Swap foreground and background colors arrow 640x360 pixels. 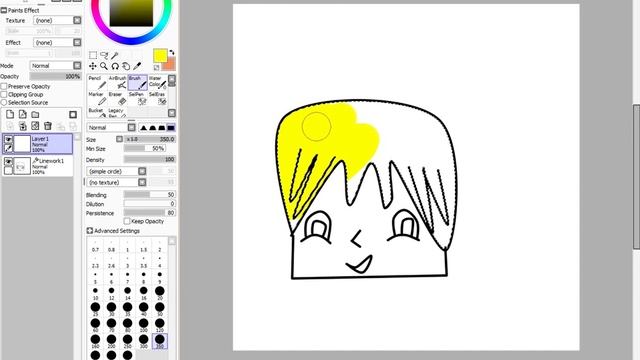click(x=172, y=52)
